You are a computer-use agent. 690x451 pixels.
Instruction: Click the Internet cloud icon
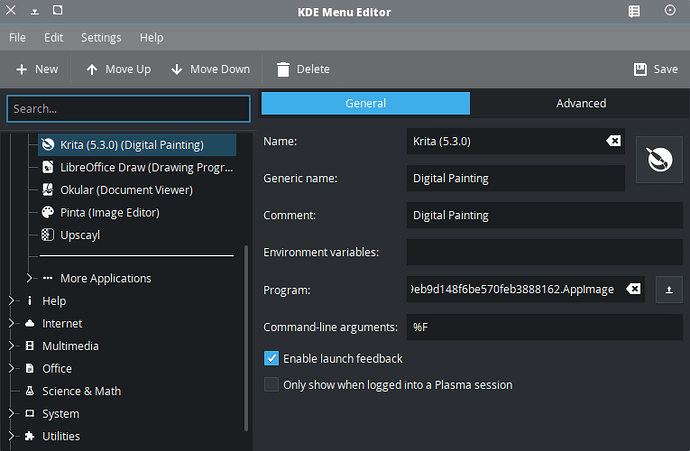[x=29, y=323]
